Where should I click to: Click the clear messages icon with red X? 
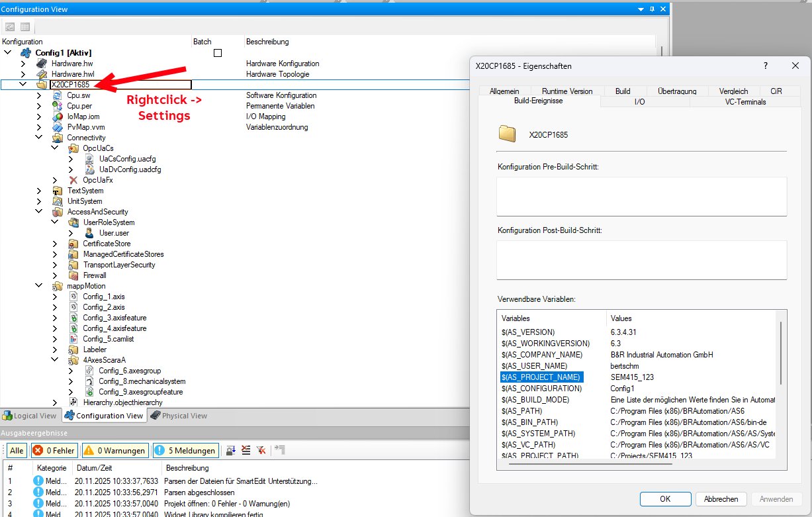click(246, 450)
